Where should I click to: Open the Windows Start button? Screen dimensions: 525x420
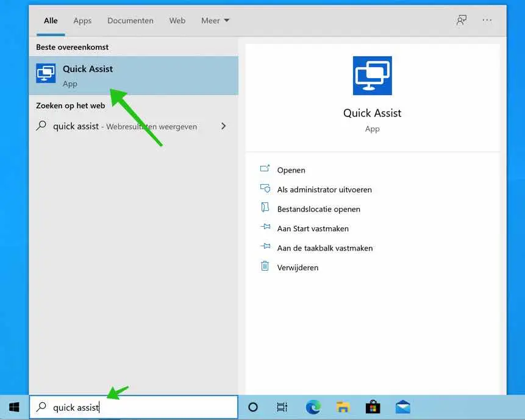(14, 407)
